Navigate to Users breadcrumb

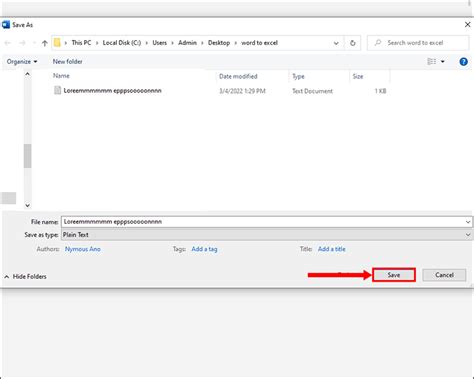coord(160,43)
